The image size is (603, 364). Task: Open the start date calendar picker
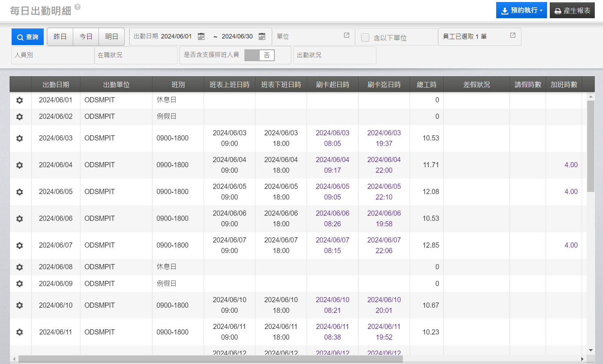tap(201, 36)
